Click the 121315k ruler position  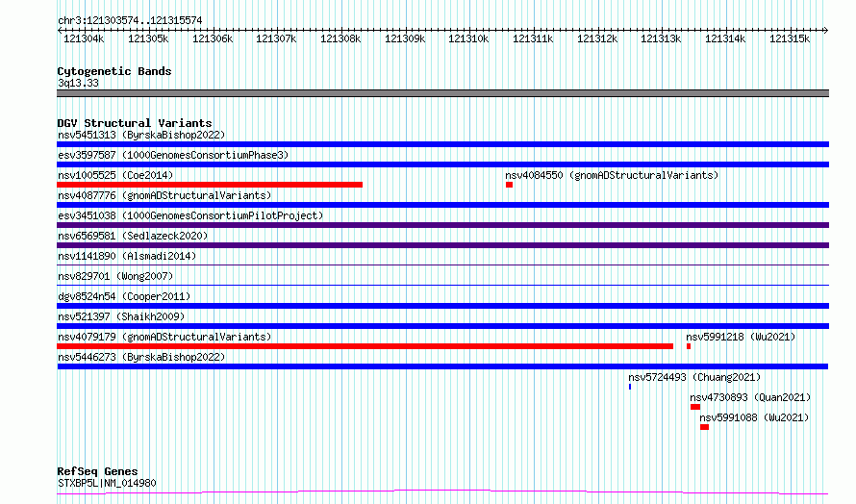tap(790, 38)
